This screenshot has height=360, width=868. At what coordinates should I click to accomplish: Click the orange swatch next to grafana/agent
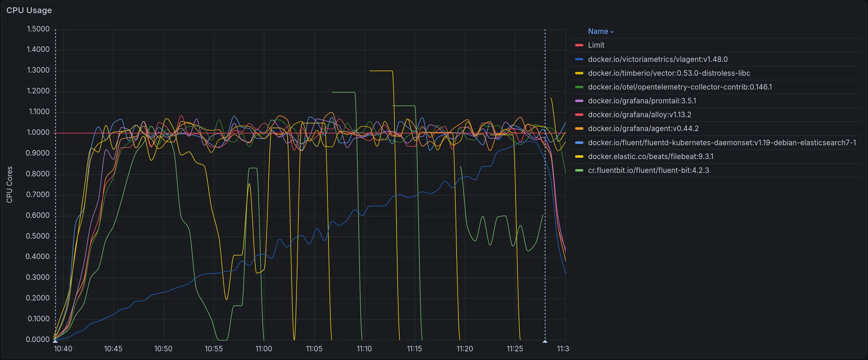click(x=579, y=129)
